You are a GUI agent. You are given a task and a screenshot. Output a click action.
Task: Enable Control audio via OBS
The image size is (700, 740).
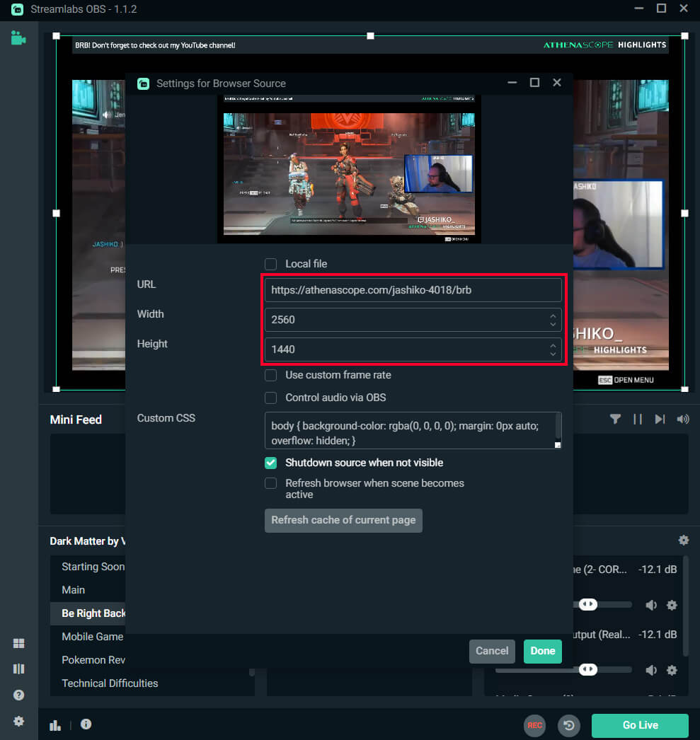[x=271, y=398]
